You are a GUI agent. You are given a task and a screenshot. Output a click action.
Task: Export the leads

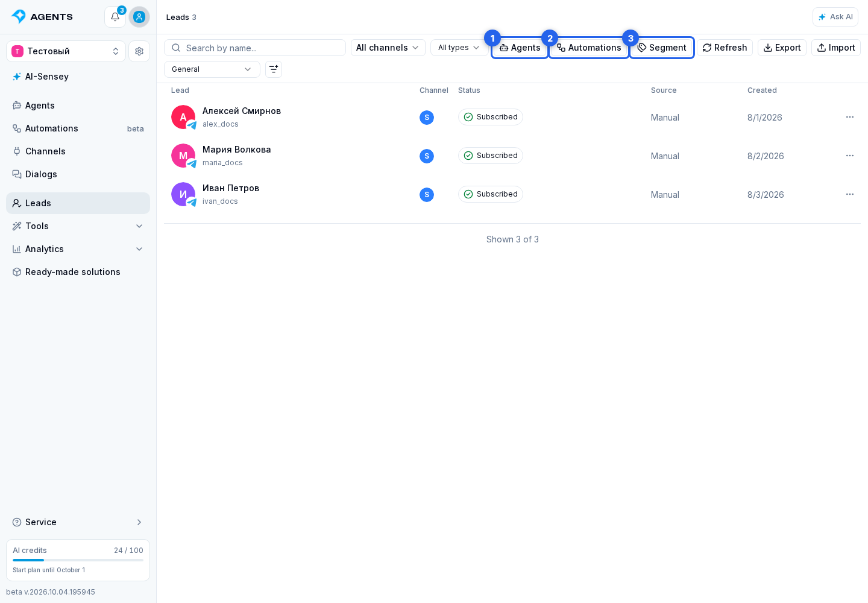[x=782, y=48]
